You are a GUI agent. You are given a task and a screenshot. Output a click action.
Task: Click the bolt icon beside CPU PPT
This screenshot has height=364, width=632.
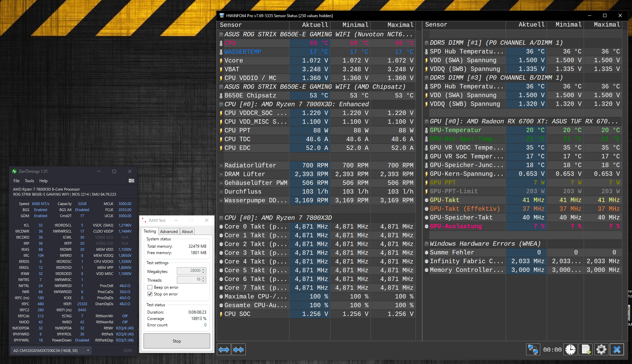point(221,131)
